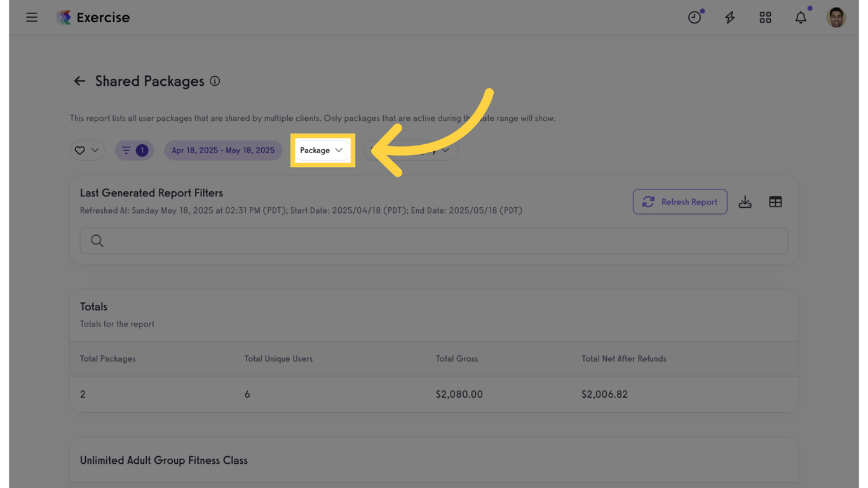This screenshot has height=488, width=868.
Task: Click the info icon beside Shared Packages
Action: click(x=215, y=81)
